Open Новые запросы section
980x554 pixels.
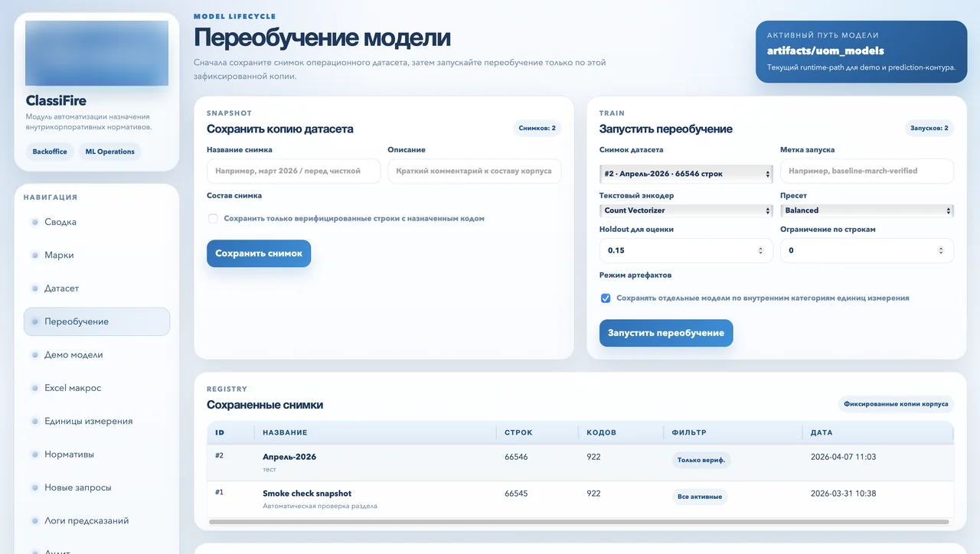tap(96, 487)
